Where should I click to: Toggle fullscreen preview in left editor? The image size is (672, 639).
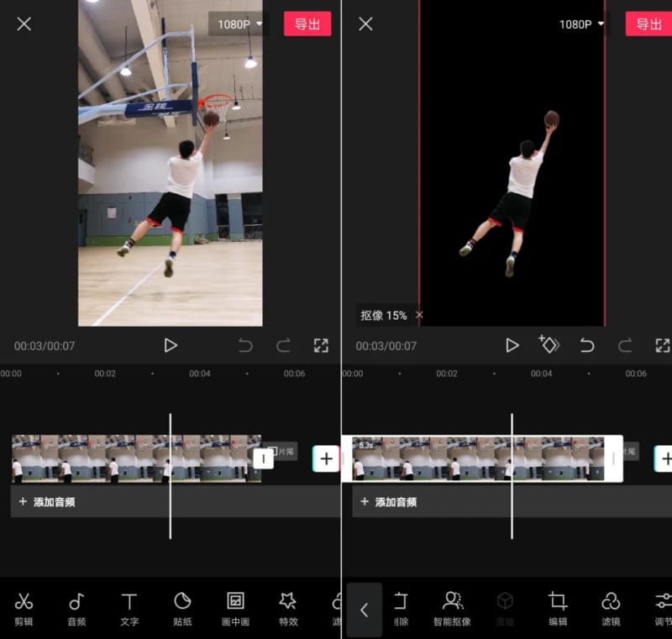pos(321,345)
